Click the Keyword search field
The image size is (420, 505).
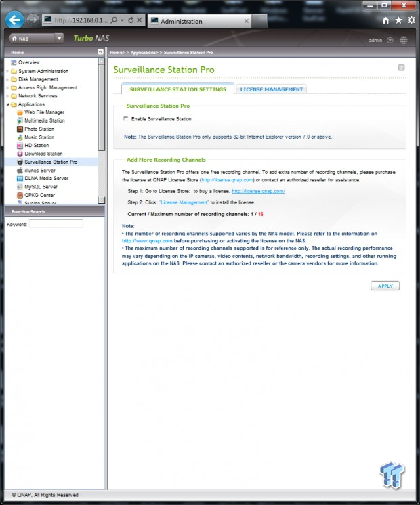56,224
